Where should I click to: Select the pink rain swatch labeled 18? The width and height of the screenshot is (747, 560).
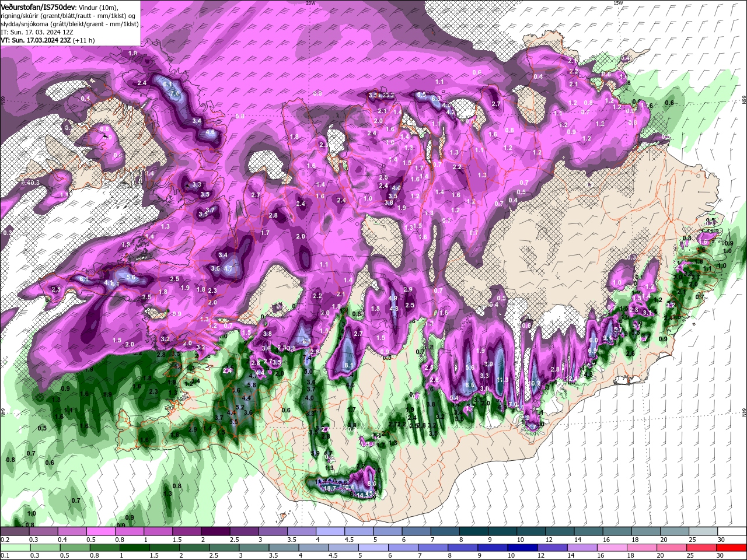coord(643,548)
